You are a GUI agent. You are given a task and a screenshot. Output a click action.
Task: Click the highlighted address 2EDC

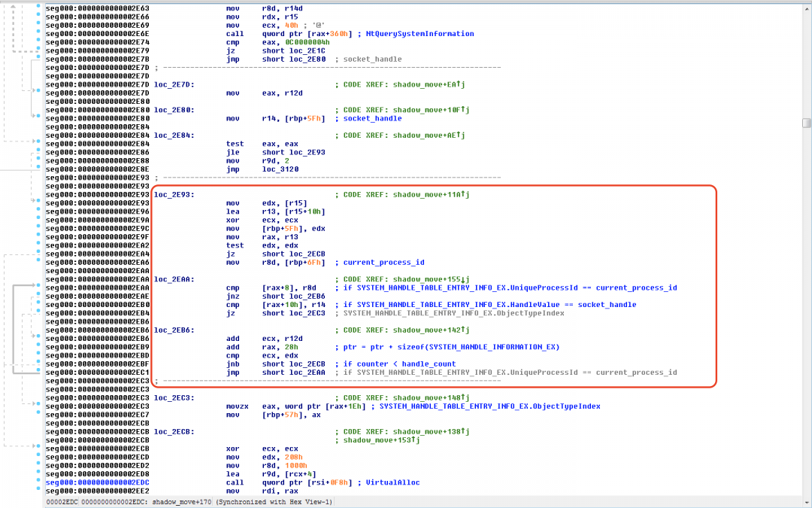96,482
